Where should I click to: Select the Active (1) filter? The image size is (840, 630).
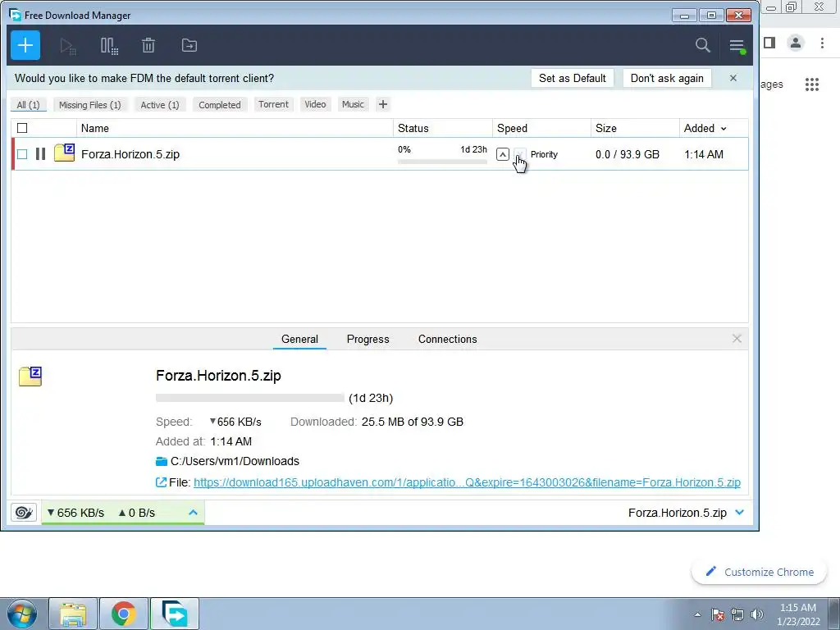(160, 104)
